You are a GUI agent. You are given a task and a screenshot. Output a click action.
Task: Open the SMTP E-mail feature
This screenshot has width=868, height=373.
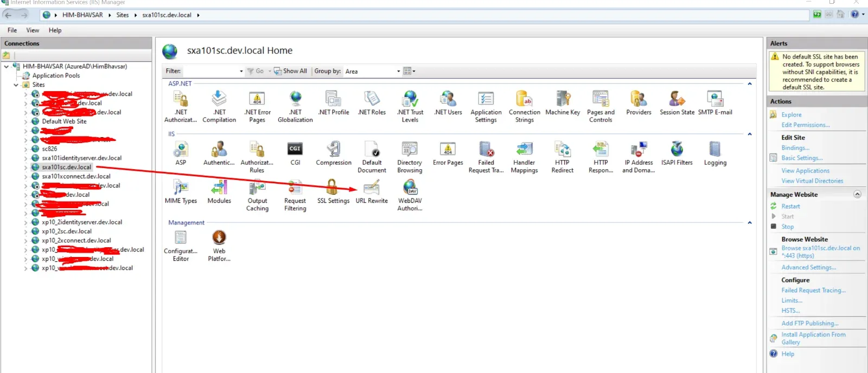(x=715, y=103)
